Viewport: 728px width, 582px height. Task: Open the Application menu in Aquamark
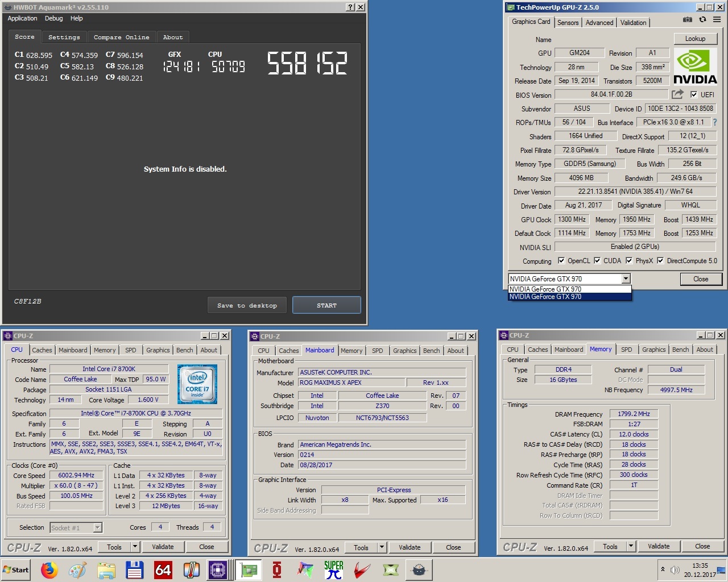click(x=22, y=18)
